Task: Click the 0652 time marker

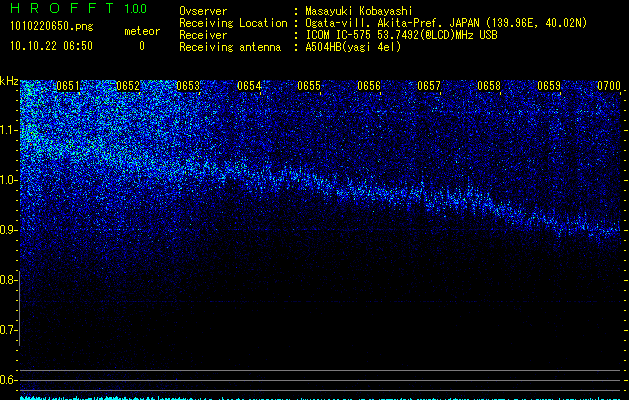Action: click(x=128, y=86)
